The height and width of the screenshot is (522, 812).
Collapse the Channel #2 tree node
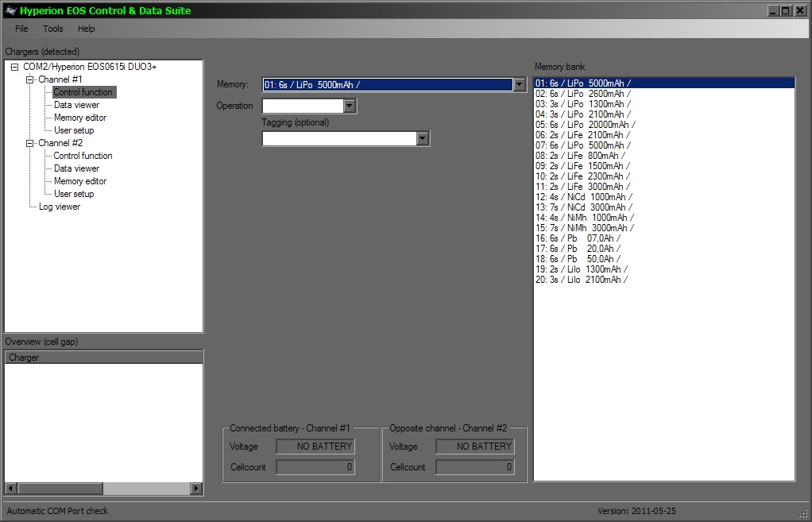(30, 144)
